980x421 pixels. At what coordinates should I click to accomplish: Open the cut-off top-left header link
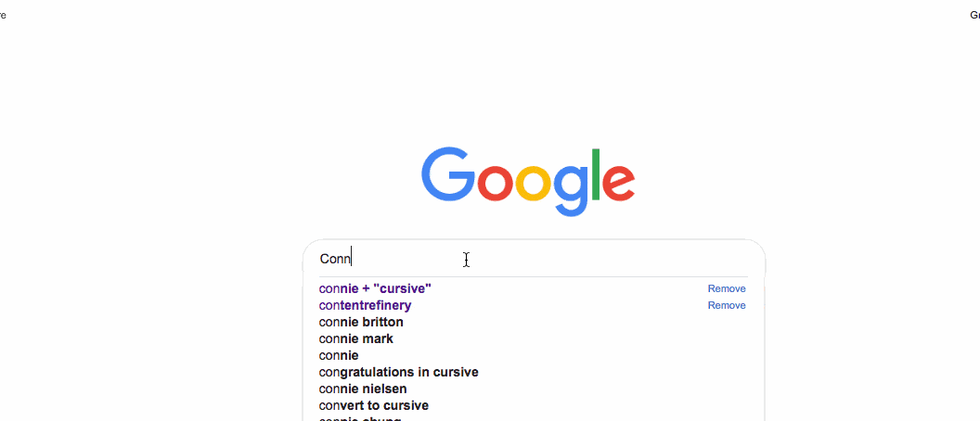click(3, 16)
